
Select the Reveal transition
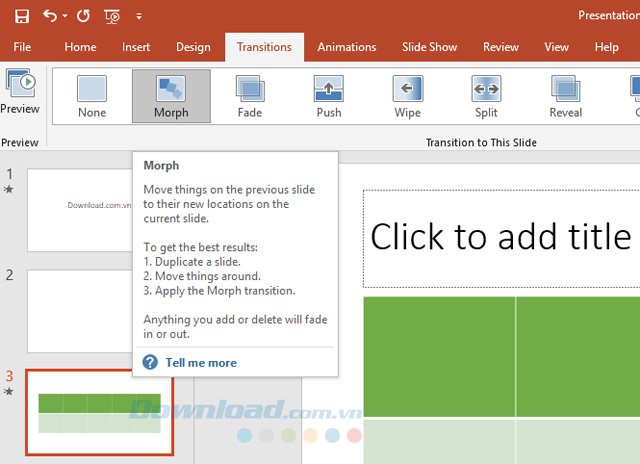tap(565, 96)
